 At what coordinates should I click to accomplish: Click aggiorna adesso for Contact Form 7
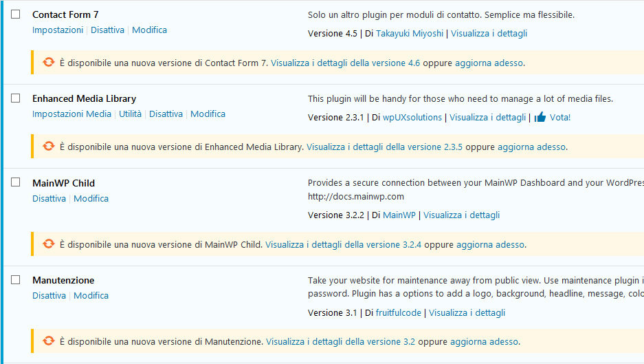click(489, 63)
